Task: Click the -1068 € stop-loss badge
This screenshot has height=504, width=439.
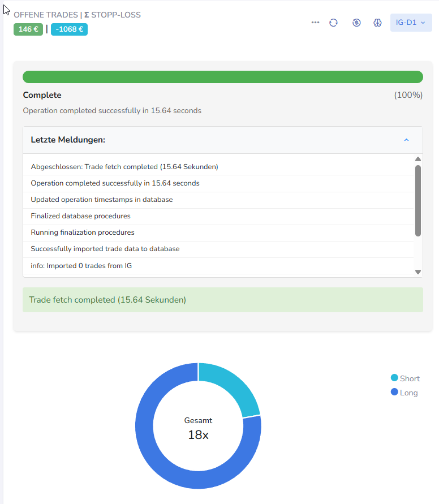Action: 69,29
